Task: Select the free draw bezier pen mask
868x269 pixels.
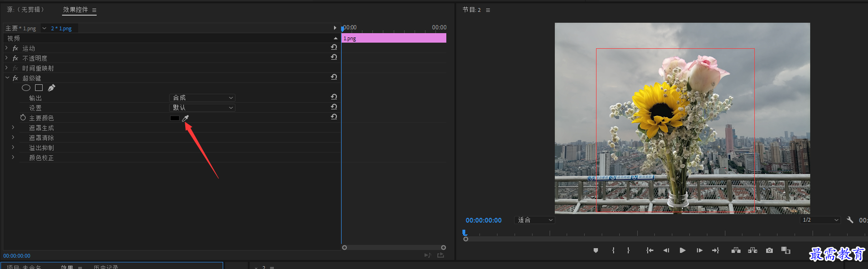Action: tap(52, 88)
